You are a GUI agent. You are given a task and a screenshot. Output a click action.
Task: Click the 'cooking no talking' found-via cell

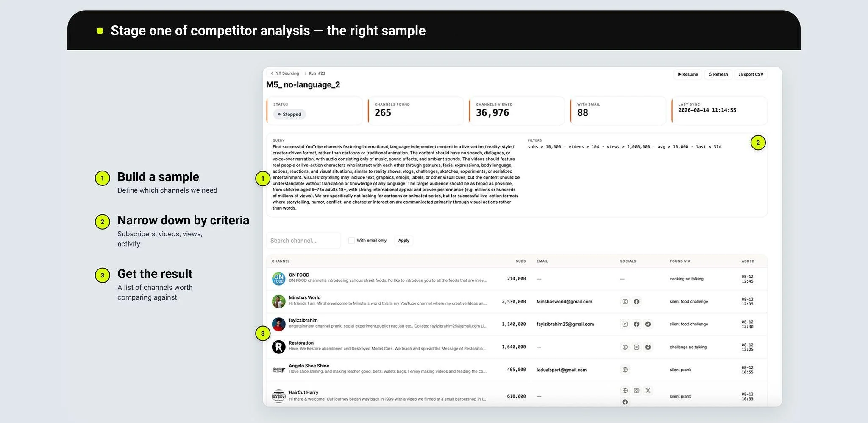point(686,279)
